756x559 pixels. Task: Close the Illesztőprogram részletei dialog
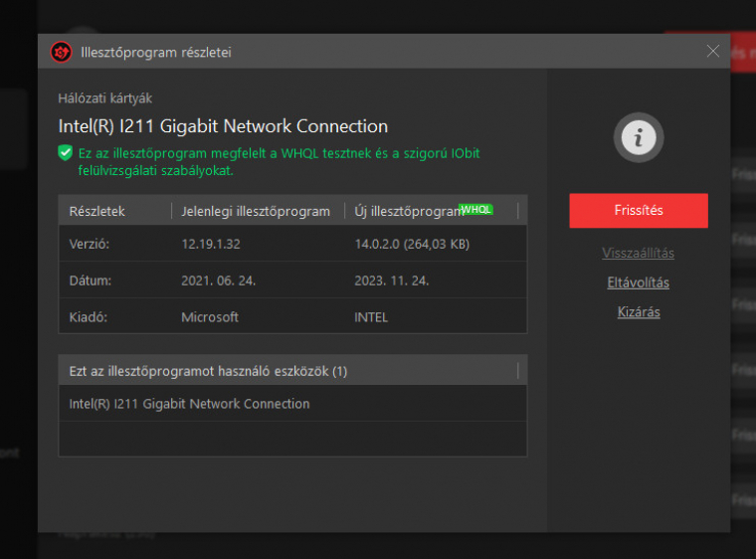712,51
